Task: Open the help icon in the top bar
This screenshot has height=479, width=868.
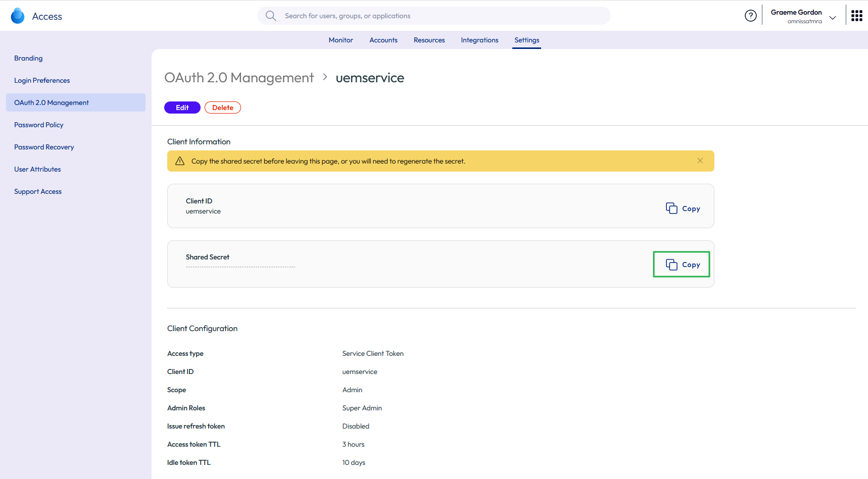Action: tap(750, 15)
